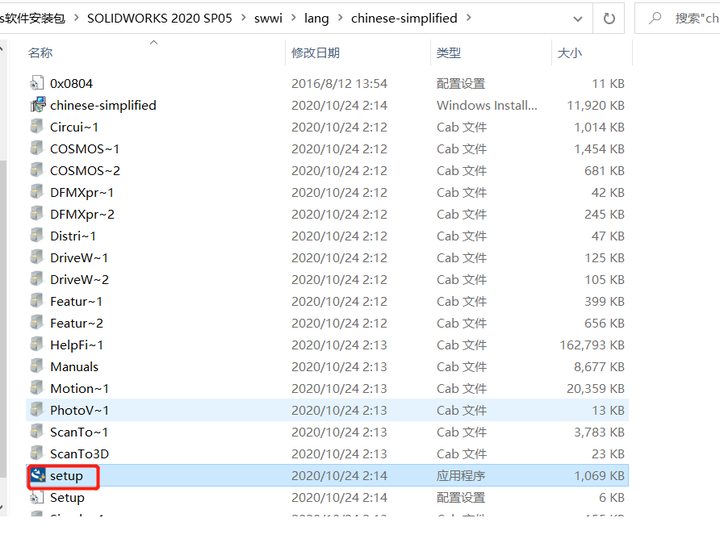Click the vertical scrollbar on left edge
Image resolution: width=720 pixels, height=539 pixels.
(x=2, y=317)
